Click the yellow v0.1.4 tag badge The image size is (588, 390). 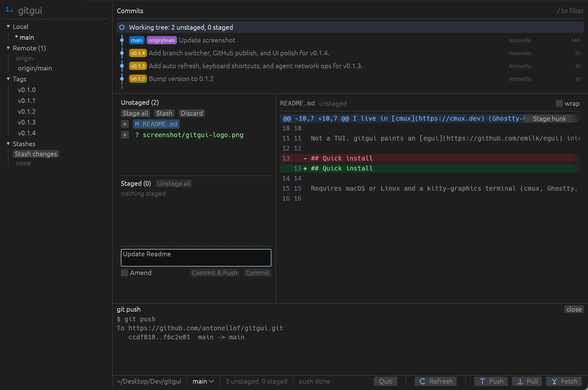point(138,53)
